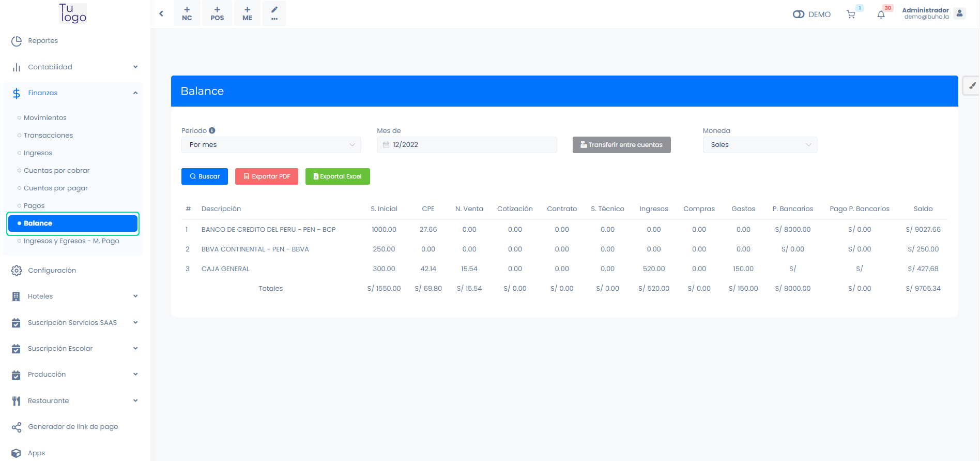Go to Cuentas por cobrar
980x461 pixels.
tap(56, 170)
